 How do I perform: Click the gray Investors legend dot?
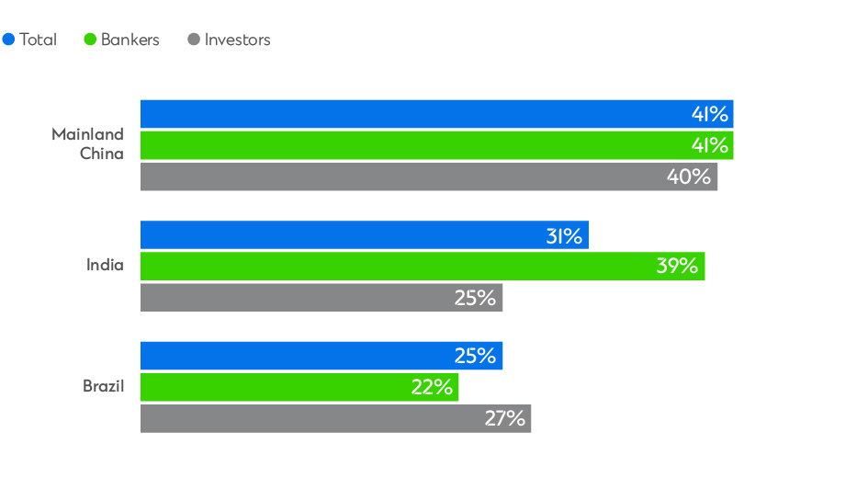click(194, 40)
